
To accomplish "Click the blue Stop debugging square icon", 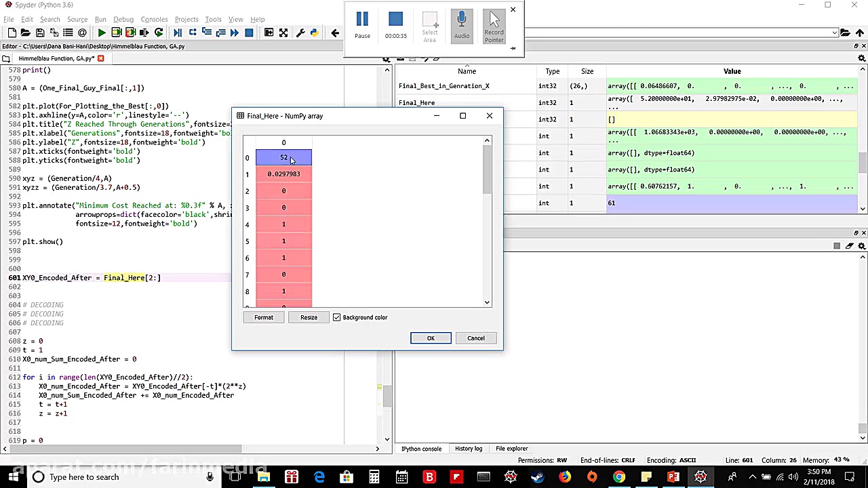I will click(x=249, y=33).
